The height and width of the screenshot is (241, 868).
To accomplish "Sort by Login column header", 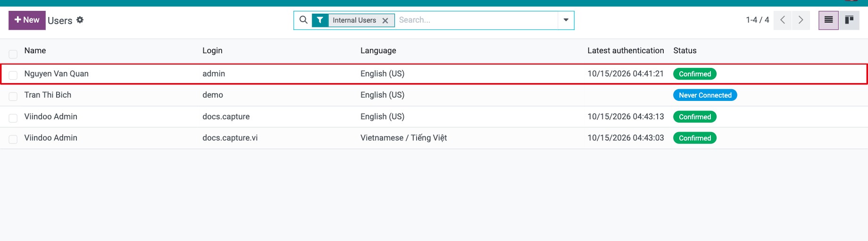I will 212,50.
